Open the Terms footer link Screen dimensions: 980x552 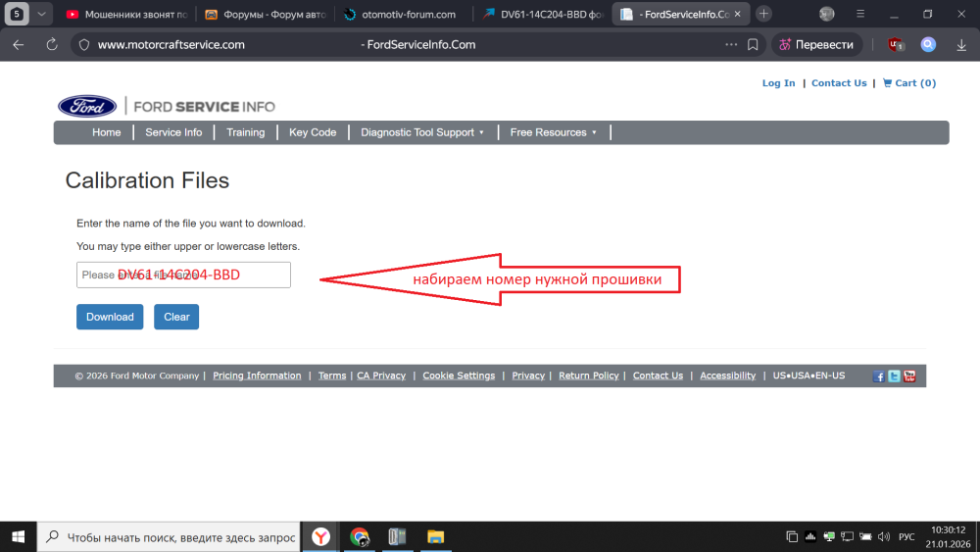click(332, 376)
